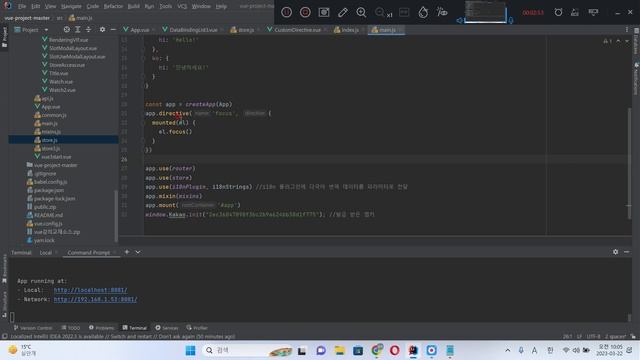Click the recording preview thumbnail
This screenshot has width=640, height=360.
click(485, 11)
